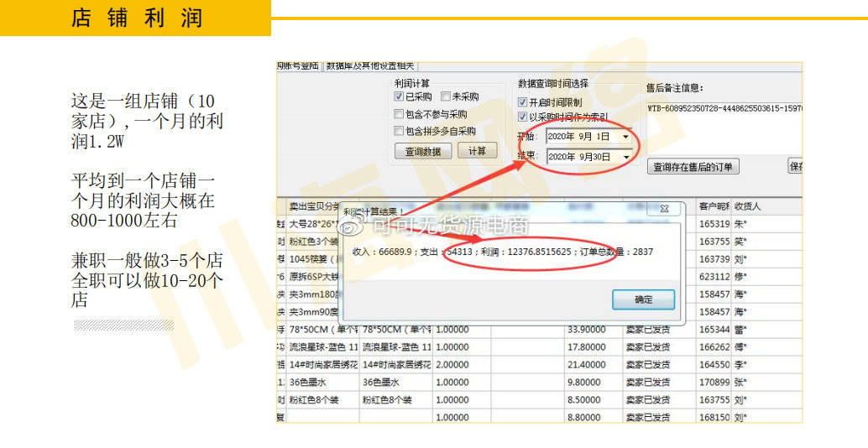The height and width of the screenshot is (448, 868).
Task: Select recipient cell 李*
Action: [x=766, y=365]
